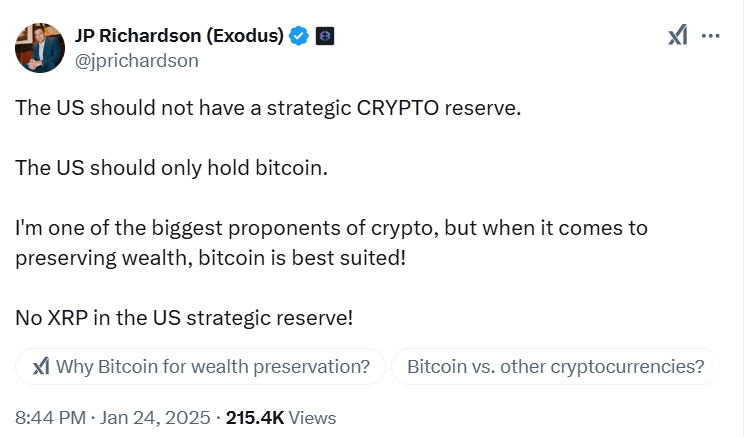This screenshot has width=751, height=437.
Task: Click the 'The US should only hold bitcoin.' line
Action: tap(171, 168)
